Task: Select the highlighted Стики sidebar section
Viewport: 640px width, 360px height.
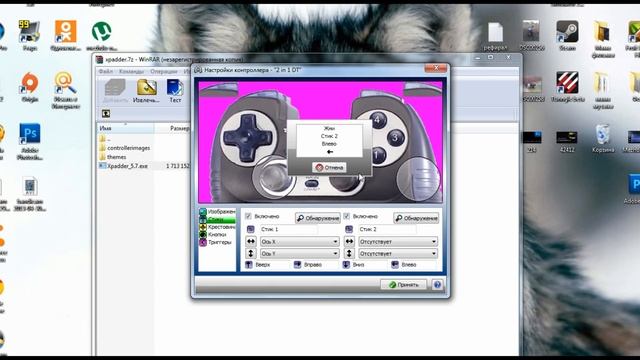Action: (217, 219)
